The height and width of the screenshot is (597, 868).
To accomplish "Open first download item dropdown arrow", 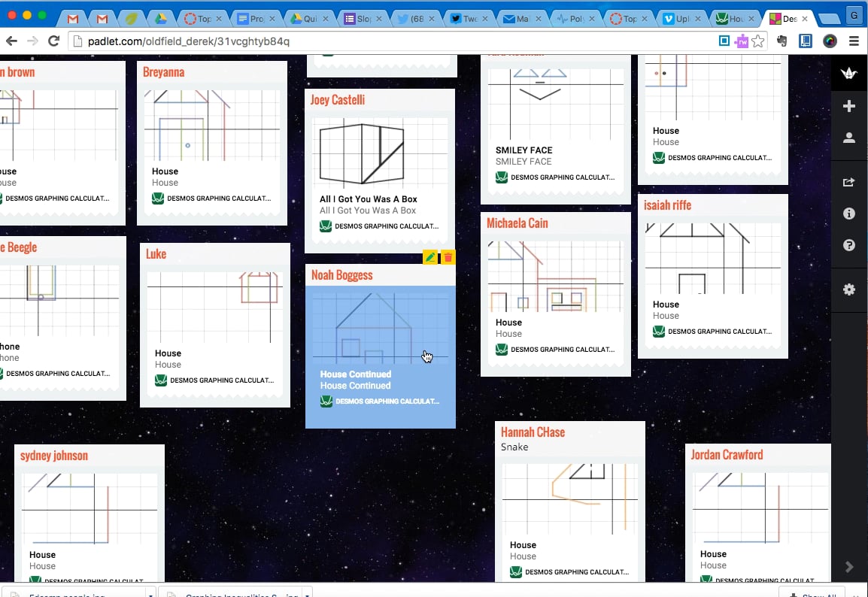I will (150, 595).
